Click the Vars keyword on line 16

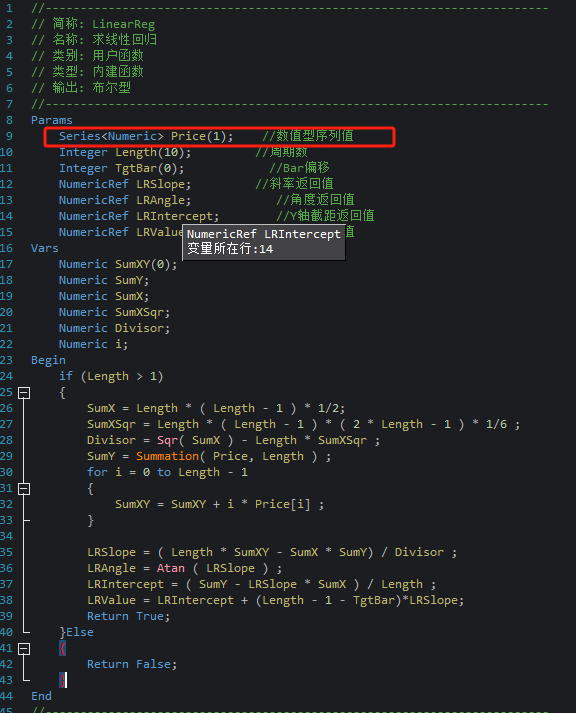tap(45, 248)
